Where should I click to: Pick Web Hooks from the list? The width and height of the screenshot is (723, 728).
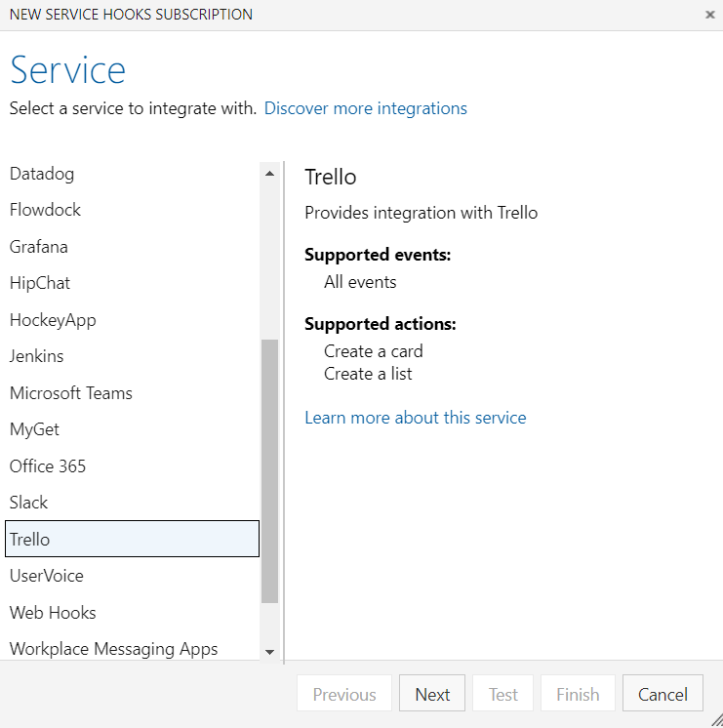[53, 613]
